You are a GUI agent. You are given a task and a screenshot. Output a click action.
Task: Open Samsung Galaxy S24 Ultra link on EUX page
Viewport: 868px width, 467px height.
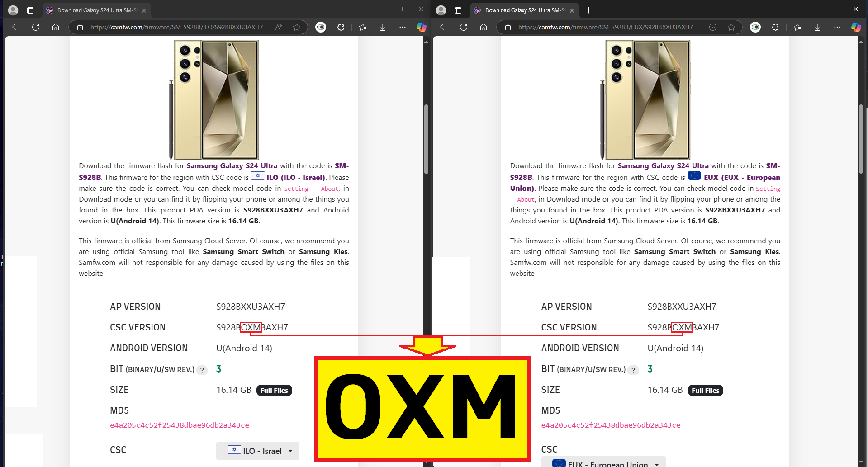click(x=663, y=166)
